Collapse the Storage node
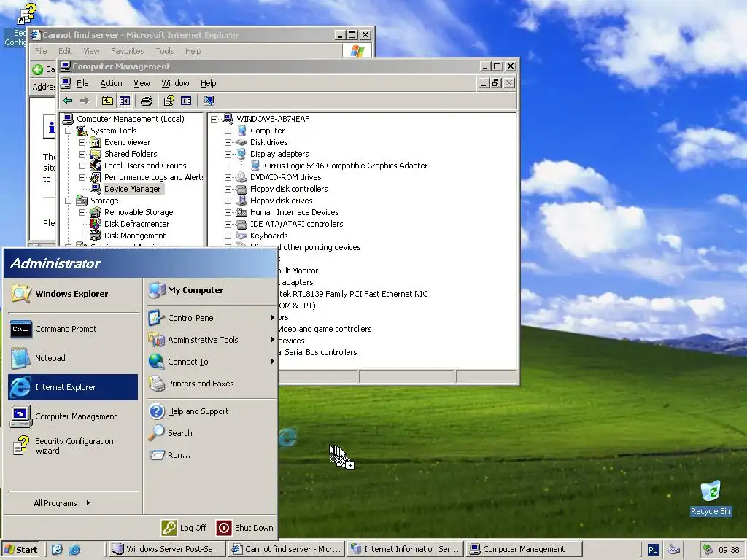The width and height of the screenshot is (747, 560). 68,201
